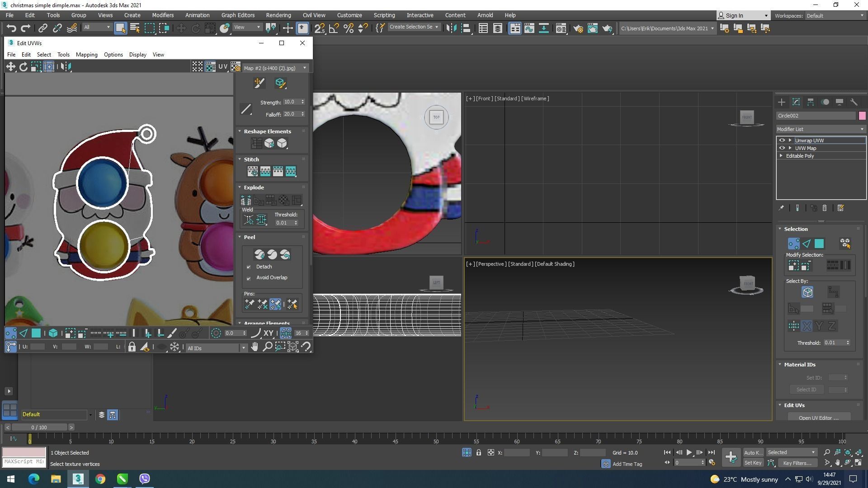Viewport: 868px width, 488px height.
Task: Click the Polygon sub-object mode icon in Selection rollout
Action: pos(819,244)
